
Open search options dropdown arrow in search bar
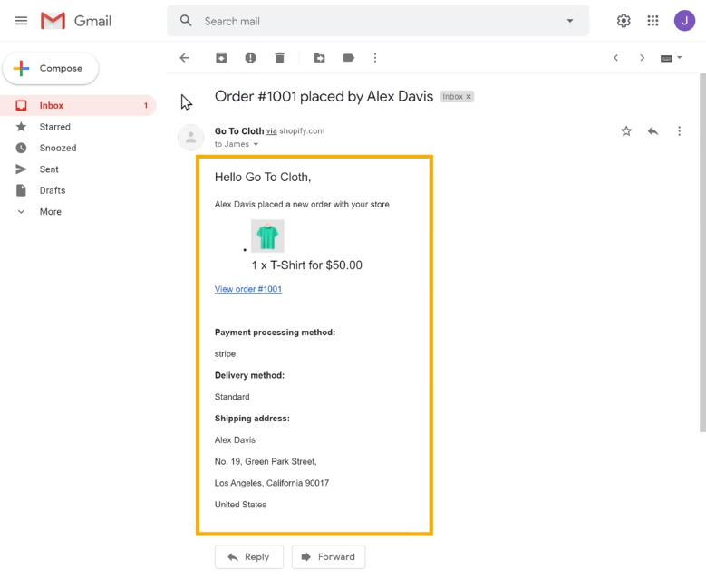(570, 21)
